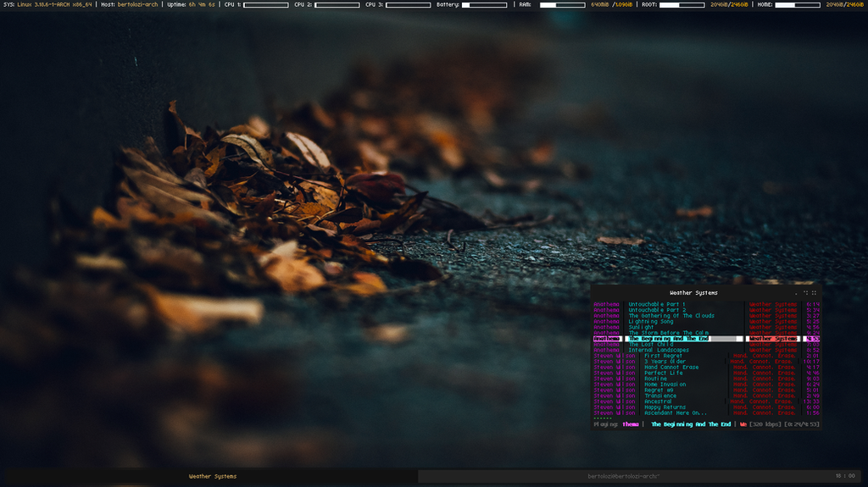
Task: Click the SYS Linux kernel info in top bar
Action: [x=47, y=4]
